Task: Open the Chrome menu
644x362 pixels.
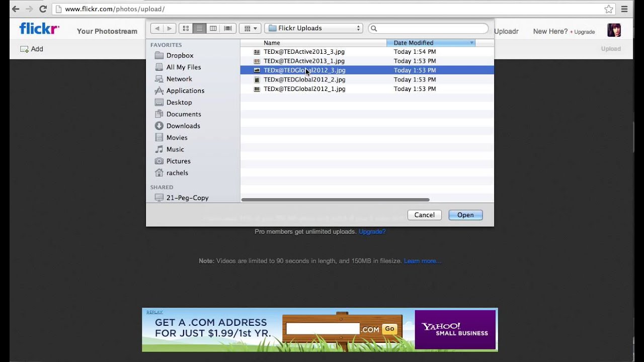Action: click(x=624, y=9)
